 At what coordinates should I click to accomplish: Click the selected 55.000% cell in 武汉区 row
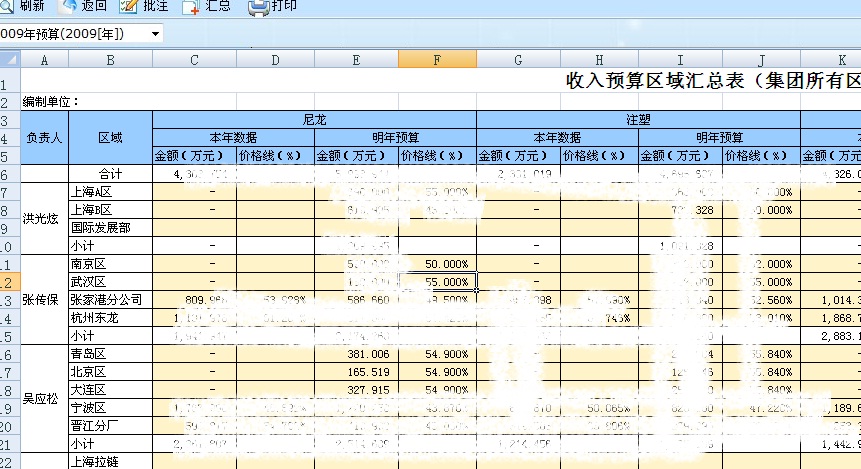[437, 282]
